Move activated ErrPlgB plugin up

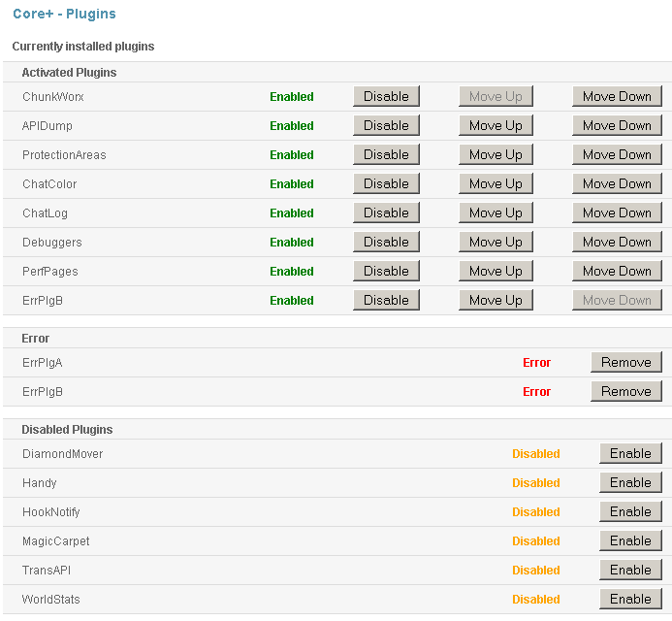coord(496,300)
